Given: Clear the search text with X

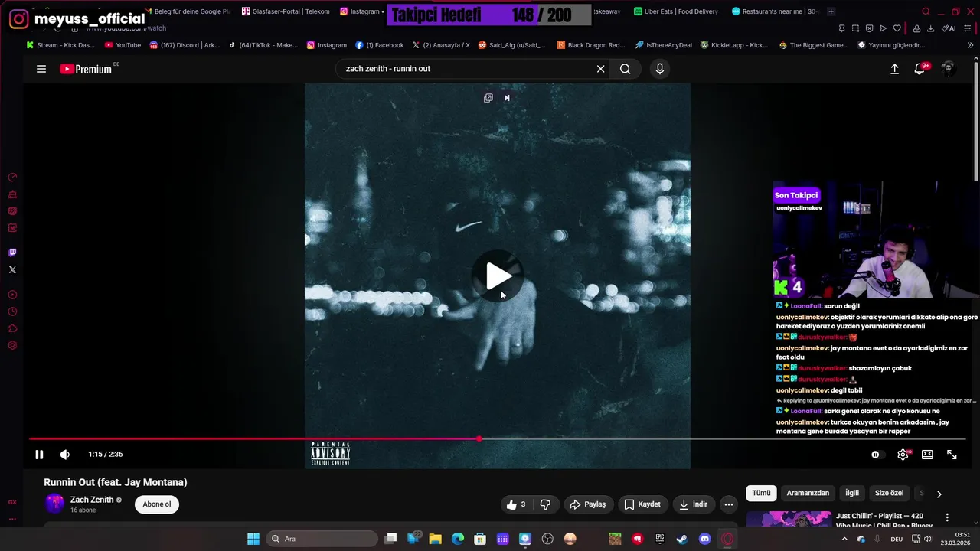Looking at the screenshot, I should click(601, 69).
